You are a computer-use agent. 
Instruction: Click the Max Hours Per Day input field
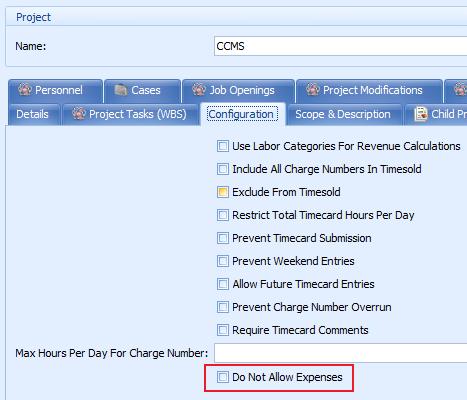[x=340, y=353]
